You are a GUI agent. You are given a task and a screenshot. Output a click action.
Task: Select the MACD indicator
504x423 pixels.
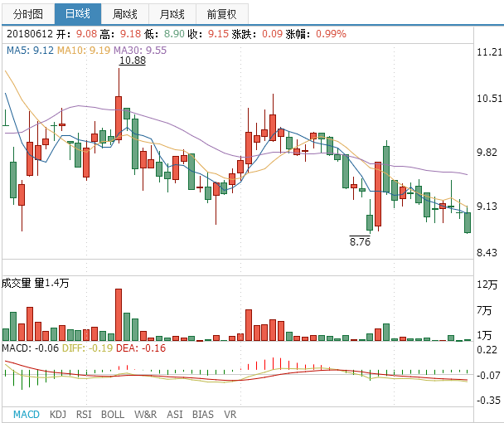(26, 415)
